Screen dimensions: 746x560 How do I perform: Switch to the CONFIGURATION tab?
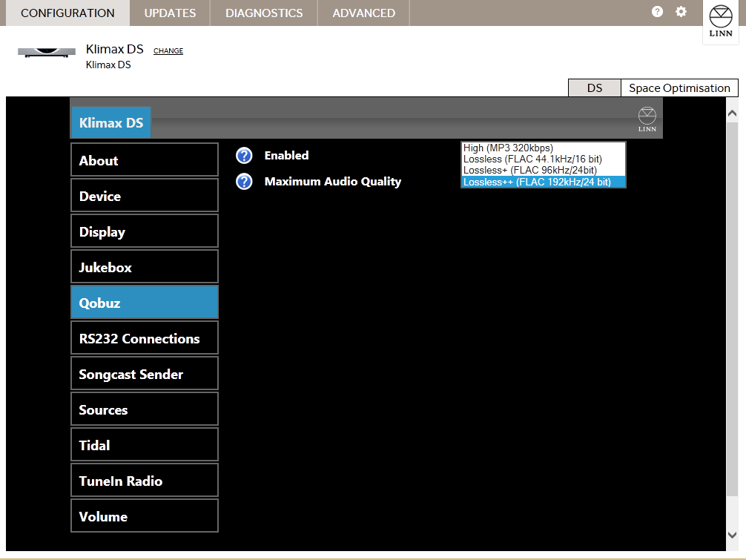[x=67, y=13]
